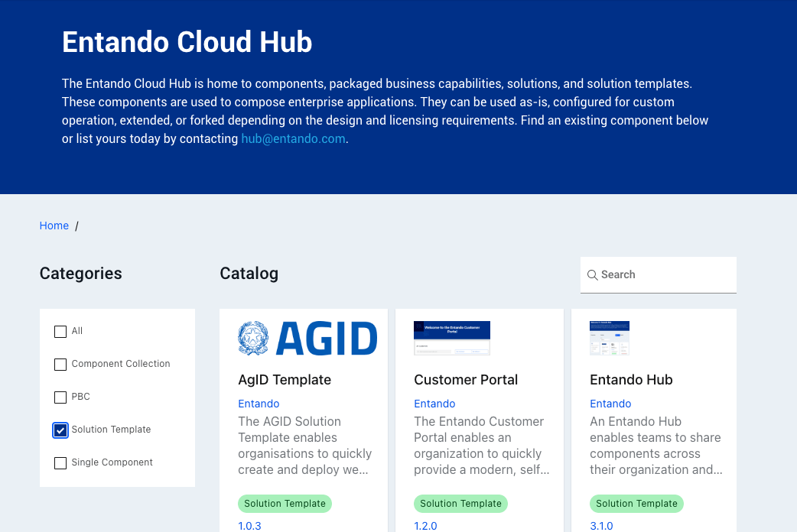Enable the Component Collection checkbox

click(x=60, y=365)
